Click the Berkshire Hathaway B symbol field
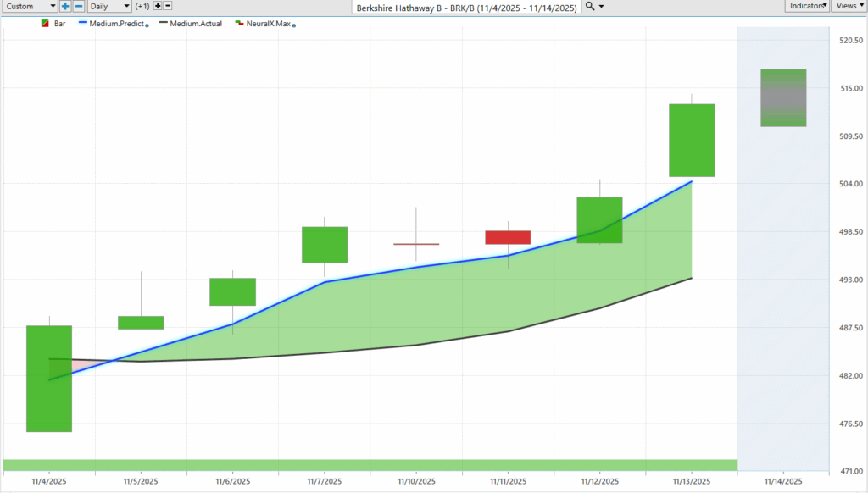868x493 pixels. pyautogui.click(x=466, y=7)
